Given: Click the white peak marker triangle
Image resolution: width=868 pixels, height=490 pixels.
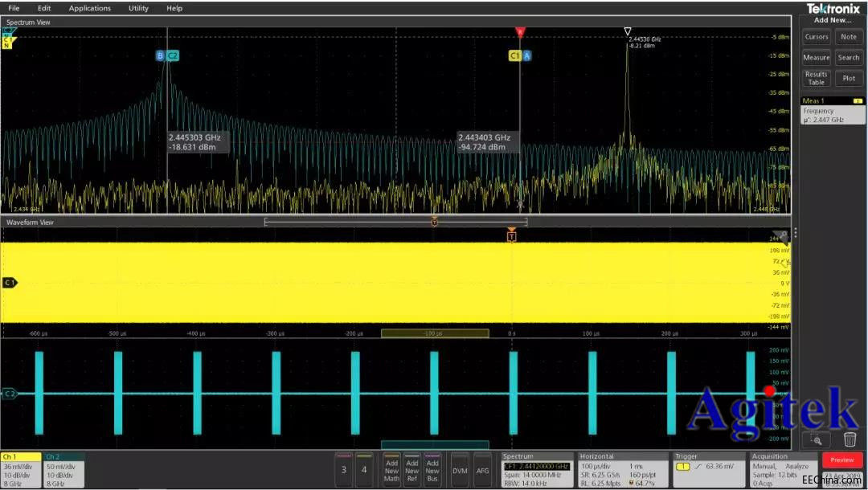Looking at the screenshot, I should pyautogui.click(x=627, y=31).
